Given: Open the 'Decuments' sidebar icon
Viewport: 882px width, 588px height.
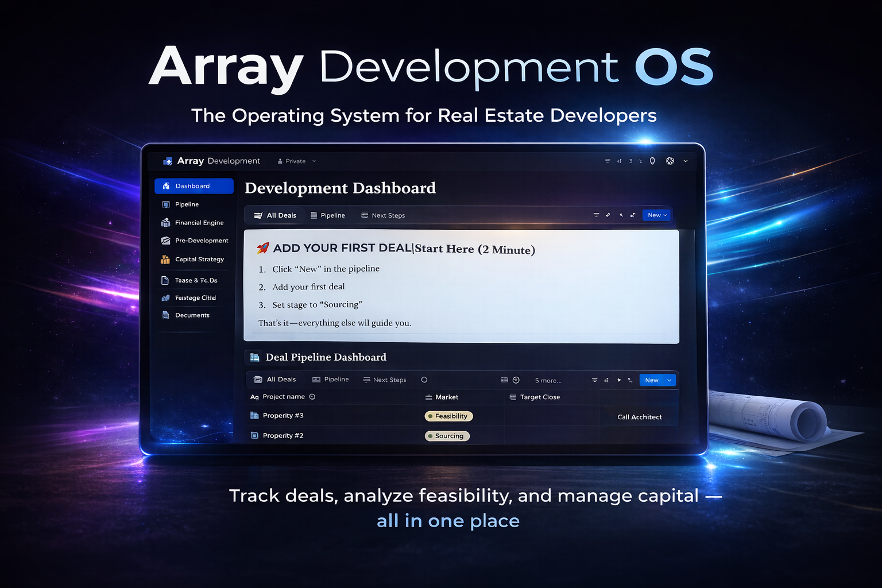Looking at the screenshot, I should pyautogui.click(x=166, y=315).
